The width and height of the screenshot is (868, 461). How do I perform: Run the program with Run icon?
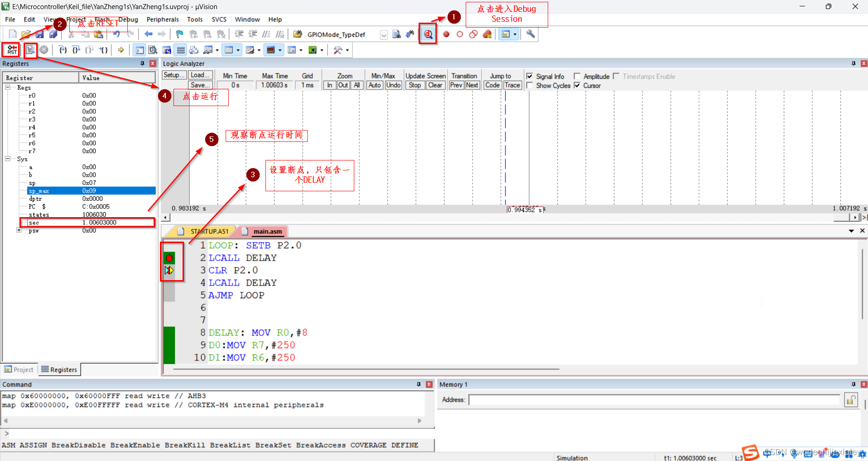30,50
